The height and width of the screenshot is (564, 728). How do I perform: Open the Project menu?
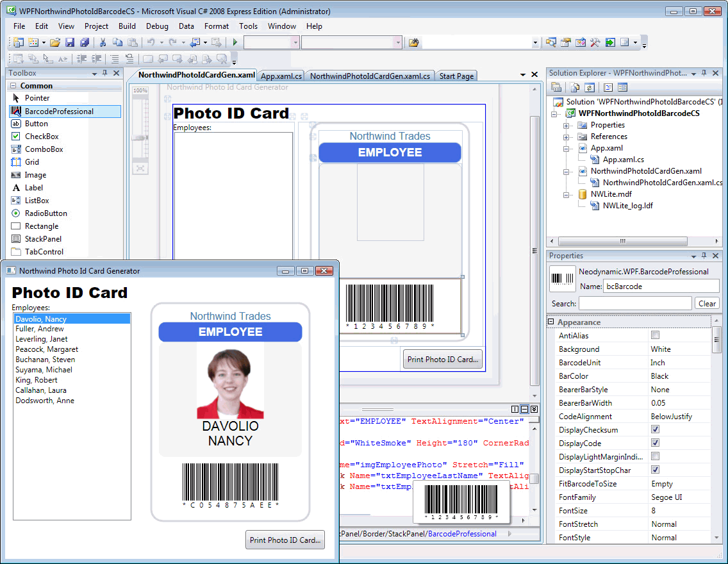pyautogui.click(x=96, y=26)
